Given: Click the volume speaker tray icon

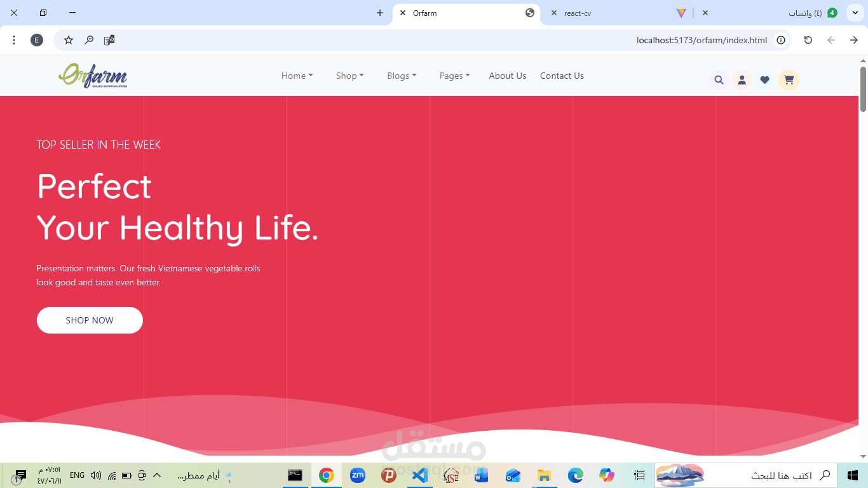Looking at the screenshot, I should 96,475.
